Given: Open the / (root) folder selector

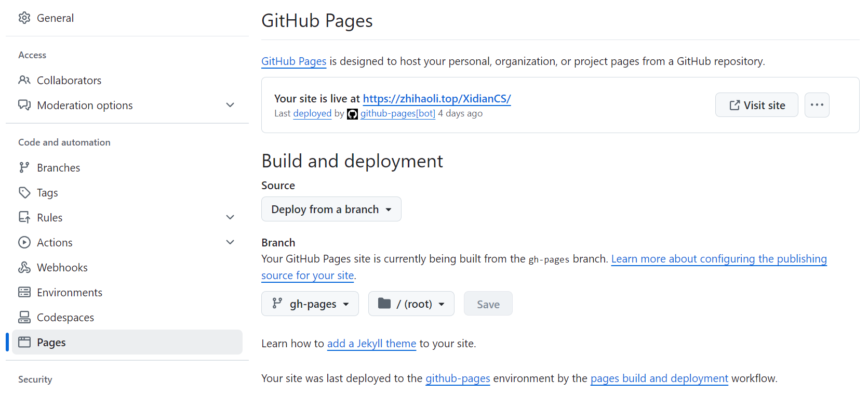Looking at the screenshot, I should tap(411, 304).
